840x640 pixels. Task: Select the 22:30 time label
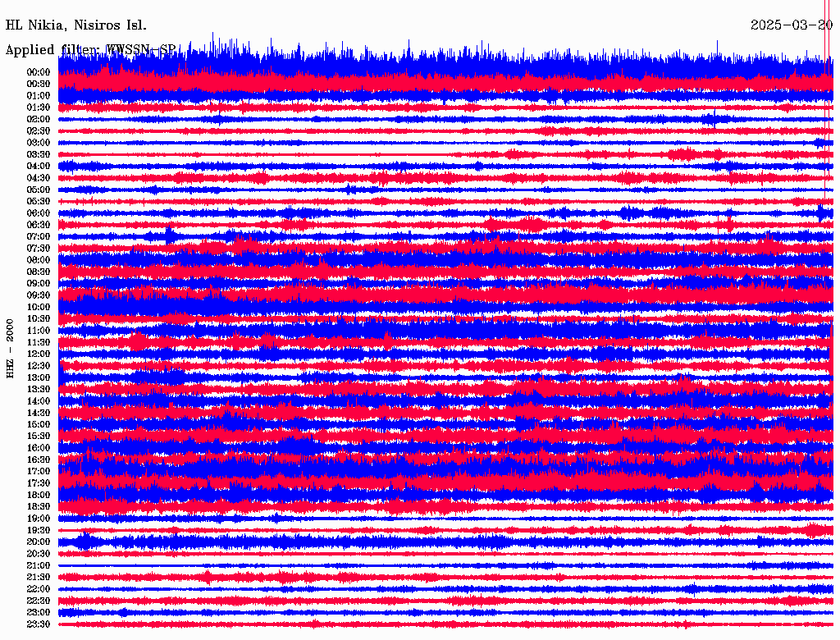coord(39,601)
